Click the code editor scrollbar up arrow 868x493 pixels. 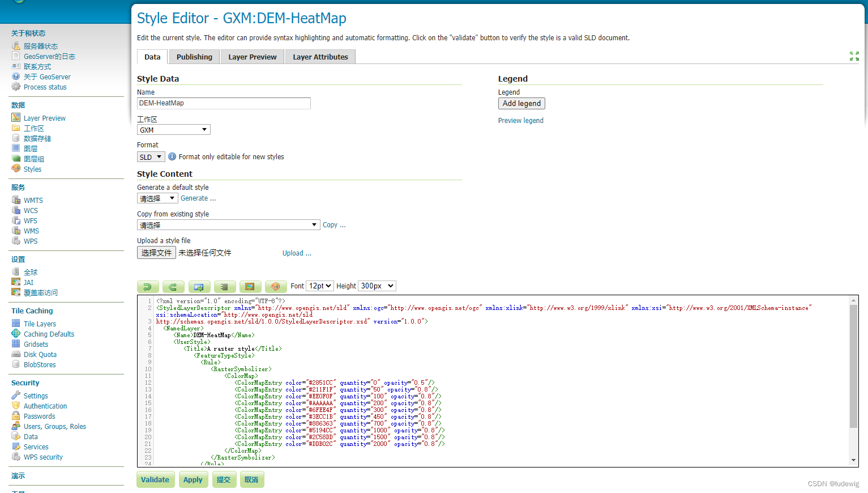click(853, 300)
